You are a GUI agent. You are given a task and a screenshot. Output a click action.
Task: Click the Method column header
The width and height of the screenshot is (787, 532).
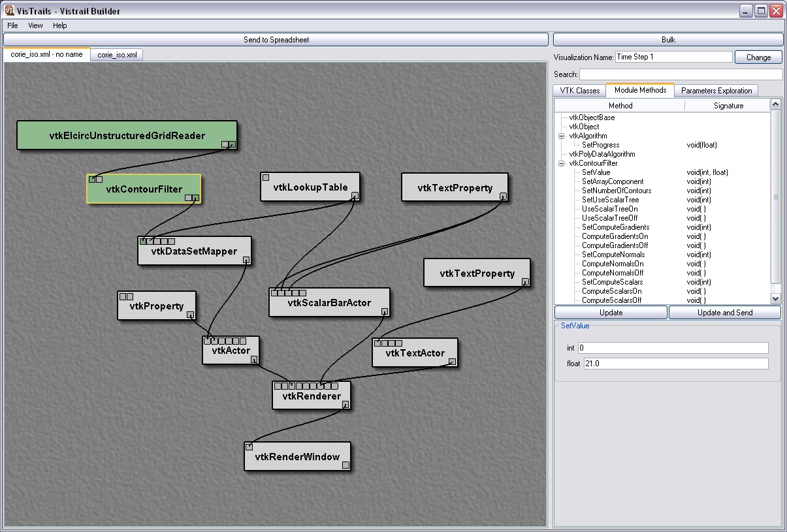pos(620,105)
